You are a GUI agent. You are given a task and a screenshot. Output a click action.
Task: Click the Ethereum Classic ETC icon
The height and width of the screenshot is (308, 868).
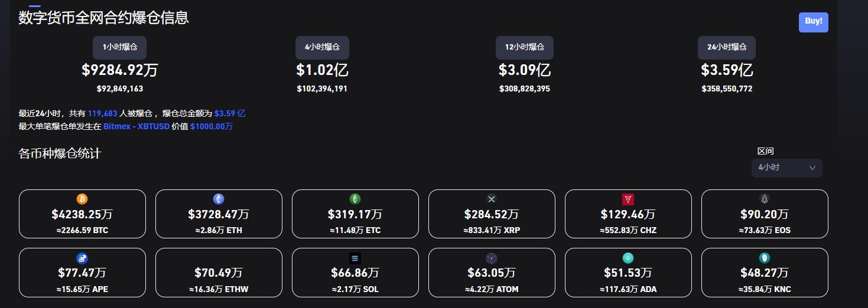click(x=355, y=199)
